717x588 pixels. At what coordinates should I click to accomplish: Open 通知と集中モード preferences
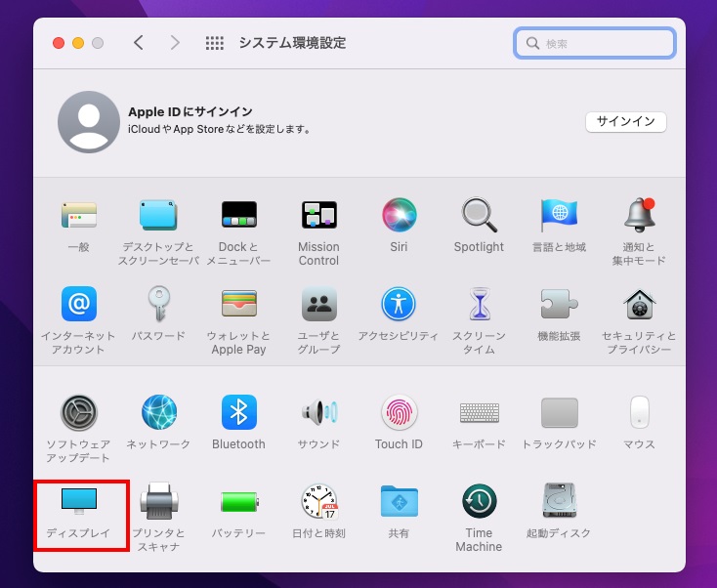tap(639, 215)
